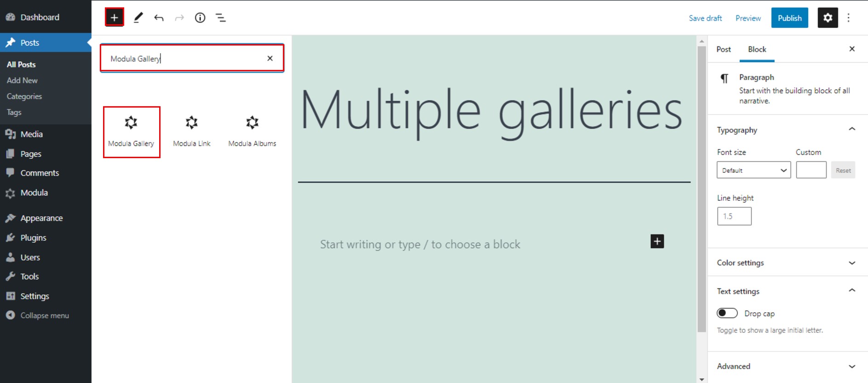
Task: Toggle the Drop cap switch
Action: (727, 313)
